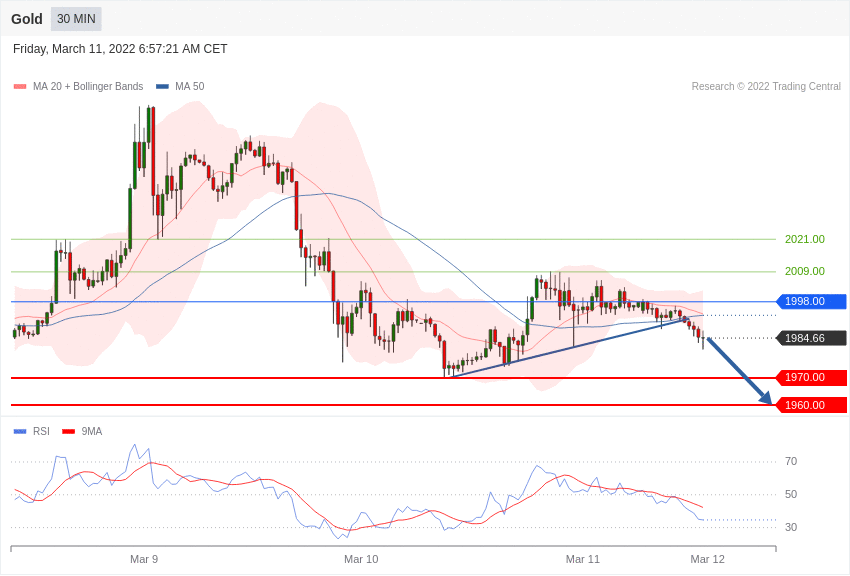850x576 pixels.
Task: Click the Mar 12 date axis label
Action: [707, 559]
